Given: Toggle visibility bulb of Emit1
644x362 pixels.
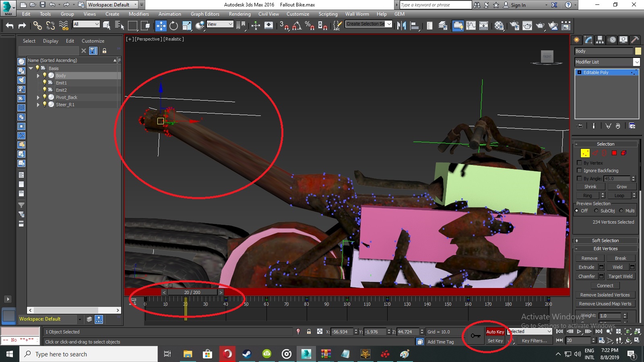Looking at the screenshot, I should click(45, 82).
